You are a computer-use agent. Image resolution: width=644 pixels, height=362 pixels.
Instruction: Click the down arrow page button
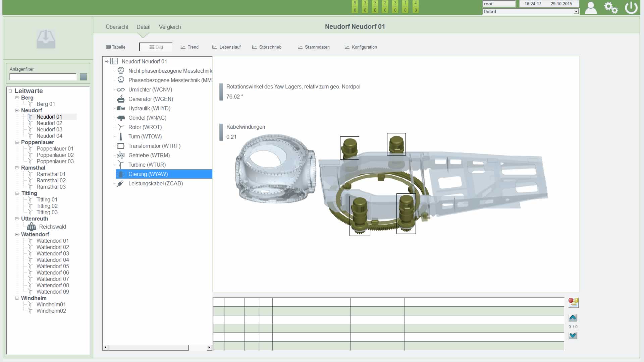coord(573,336)
